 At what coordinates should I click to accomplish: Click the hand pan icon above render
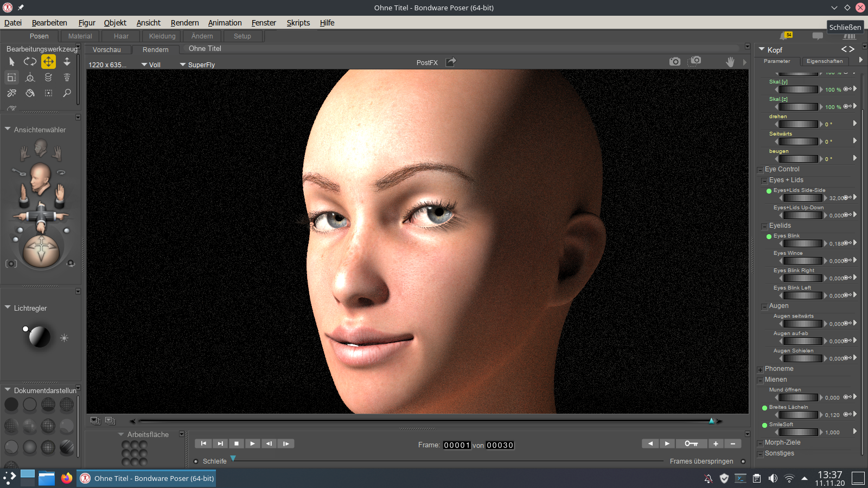(x=730, y=62)
